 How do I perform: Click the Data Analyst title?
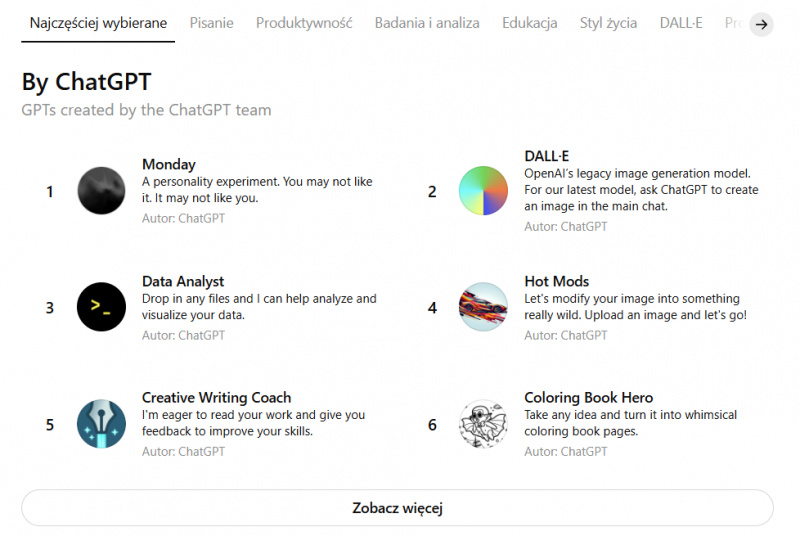pos(183,282)
